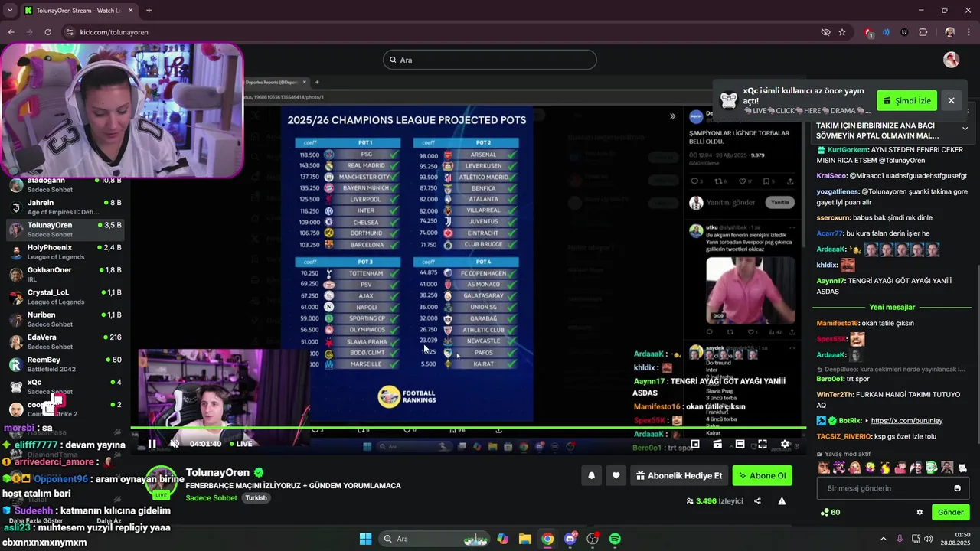Open the Kick user profile avatar
980x551 pixels.
(951, 60)
